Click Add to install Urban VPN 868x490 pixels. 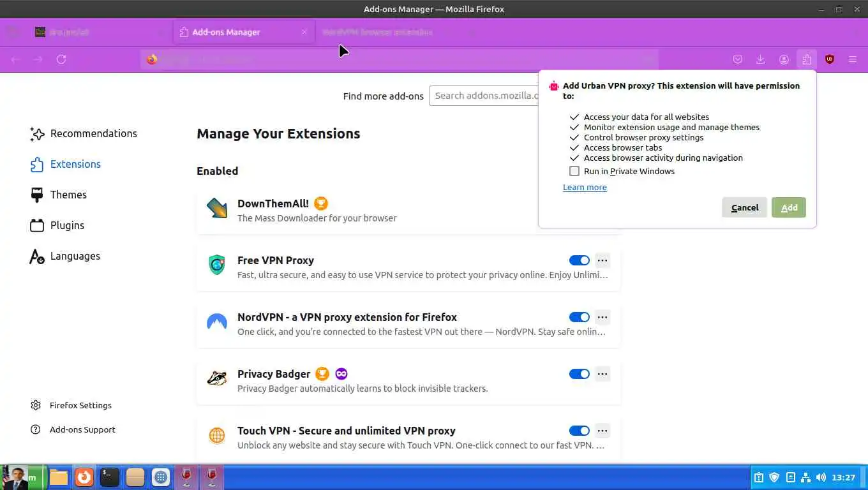[789, 207]
